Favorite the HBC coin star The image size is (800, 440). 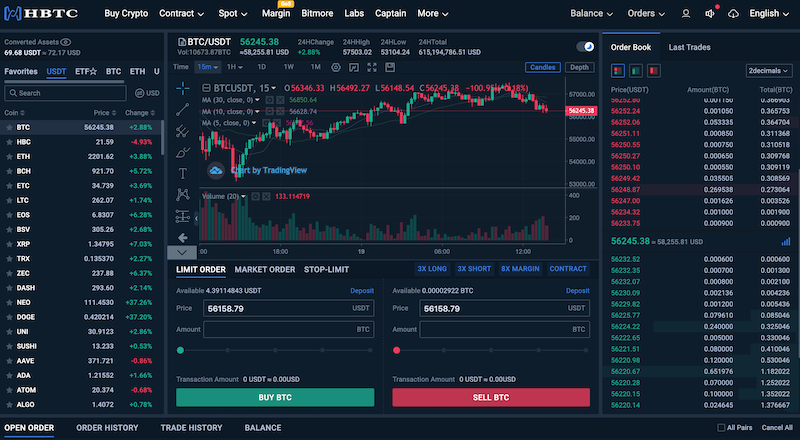pos(9,142)
